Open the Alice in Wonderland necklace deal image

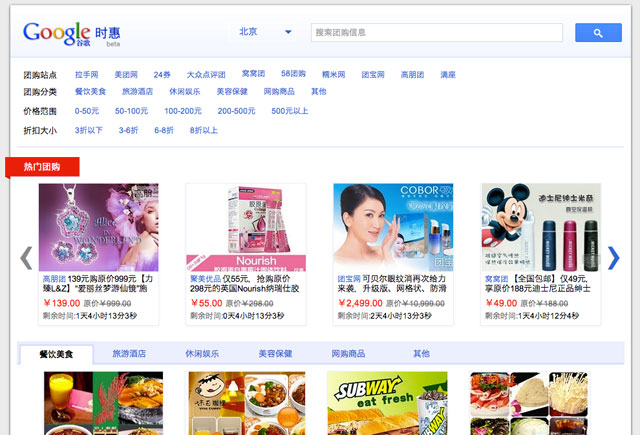[x=98, y=227]
